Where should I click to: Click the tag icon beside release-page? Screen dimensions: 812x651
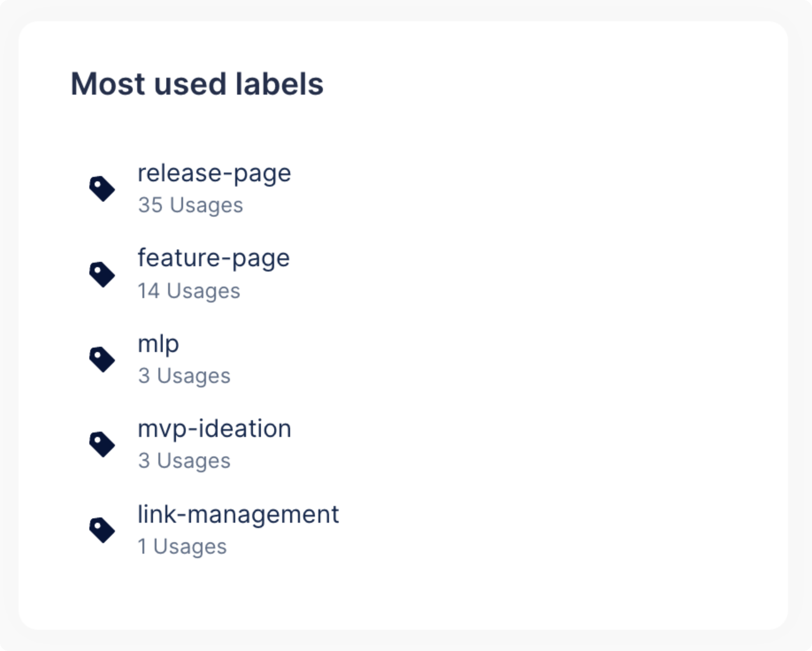click(x=102, y=188)
